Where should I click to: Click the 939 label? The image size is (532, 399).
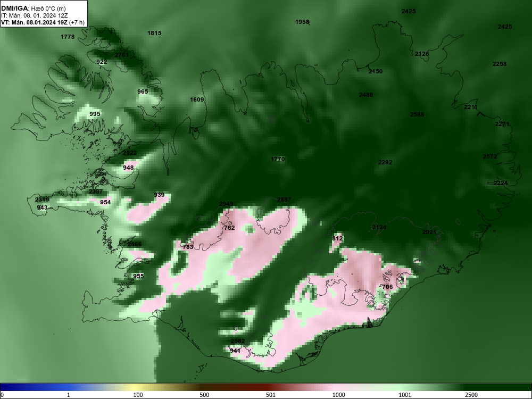[159, 195]
